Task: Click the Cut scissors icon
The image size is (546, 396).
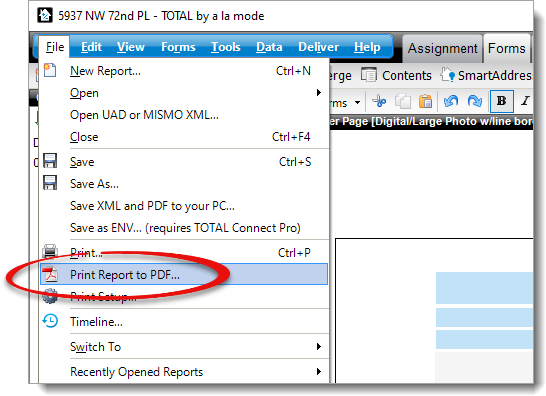Action: coord(379,101)
